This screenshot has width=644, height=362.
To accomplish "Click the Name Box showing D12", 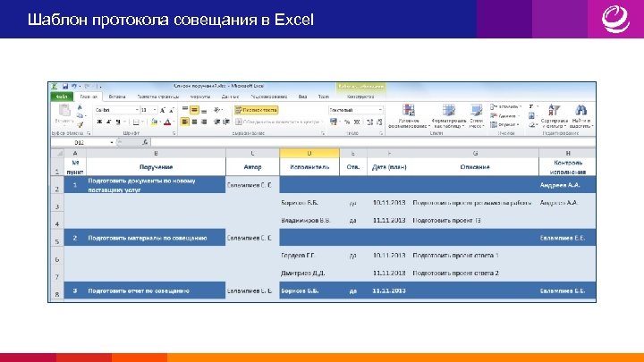I will click(80, 142).
